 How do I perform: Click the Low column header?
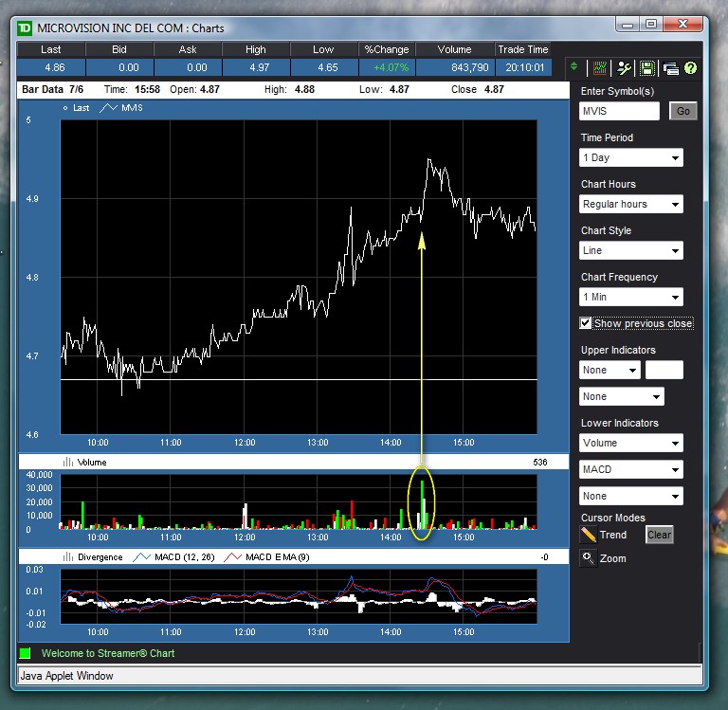(x=324, y=49)
